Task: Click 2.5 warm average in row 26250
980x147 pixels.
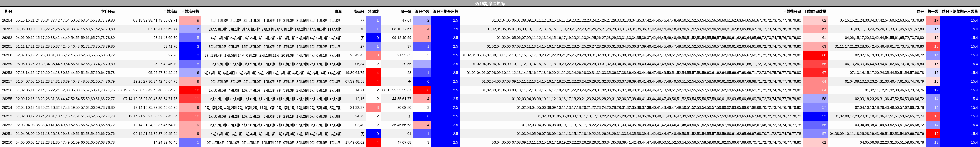Action: coord(445,143)
